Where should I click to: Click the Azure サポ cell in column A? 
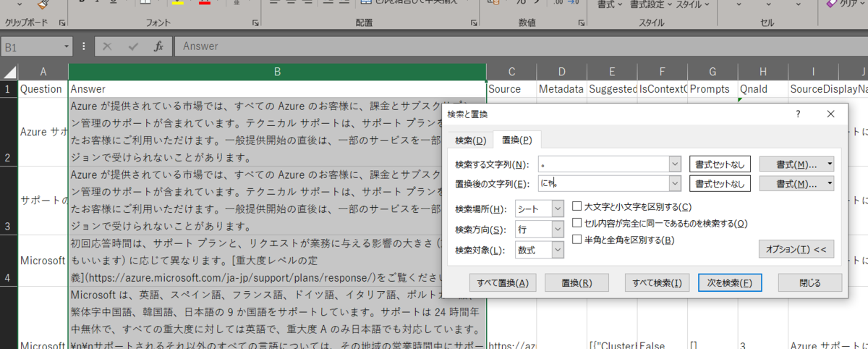(x=43, y=132)
